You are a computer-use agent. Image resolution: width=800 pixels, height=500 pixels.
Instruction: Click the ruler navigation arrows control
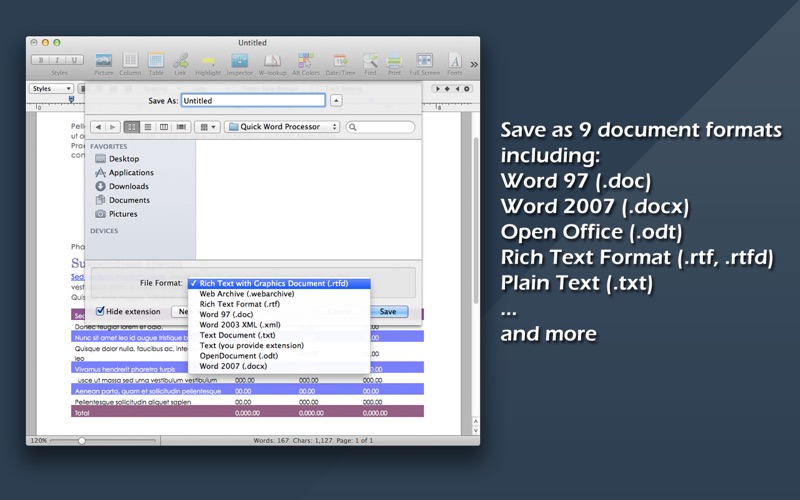click(452, 88)
